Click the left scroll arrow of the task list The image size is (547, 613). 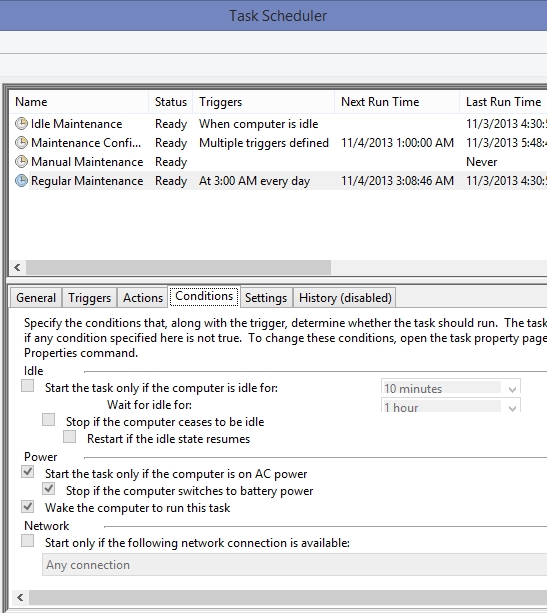17,268
